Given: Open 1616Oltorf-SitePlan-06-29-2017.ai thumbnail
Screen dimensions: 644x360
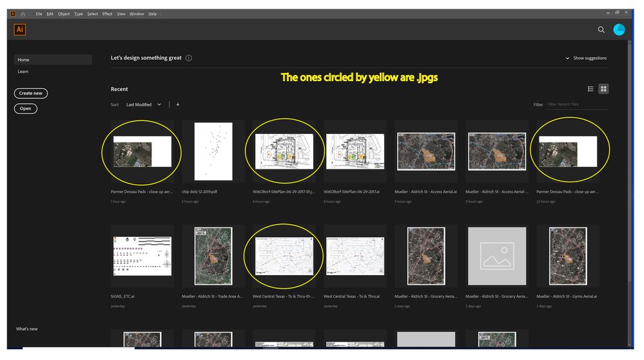Looking at the screenshot, I should coord(355,151).
